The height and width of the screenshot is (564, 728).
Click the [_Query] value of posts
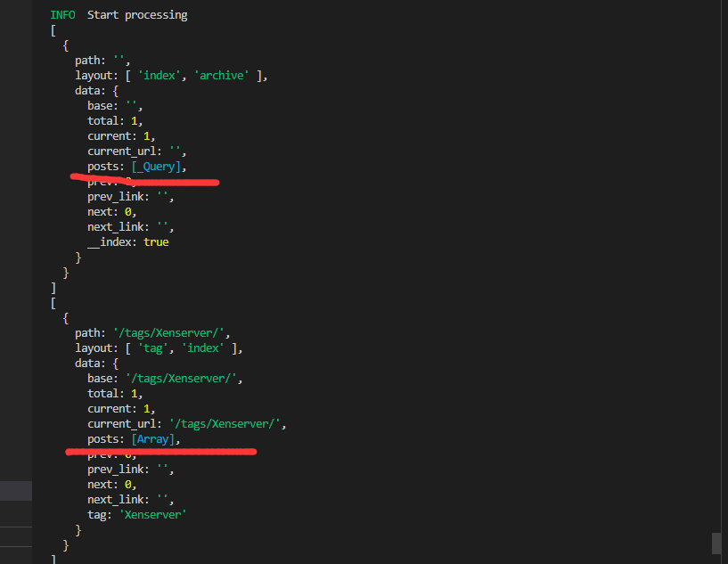click(158, 167)
